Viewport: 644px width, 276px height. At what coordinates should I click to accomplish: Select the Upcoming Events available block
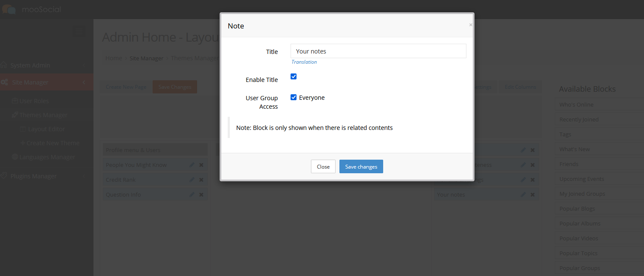[599, 179]
